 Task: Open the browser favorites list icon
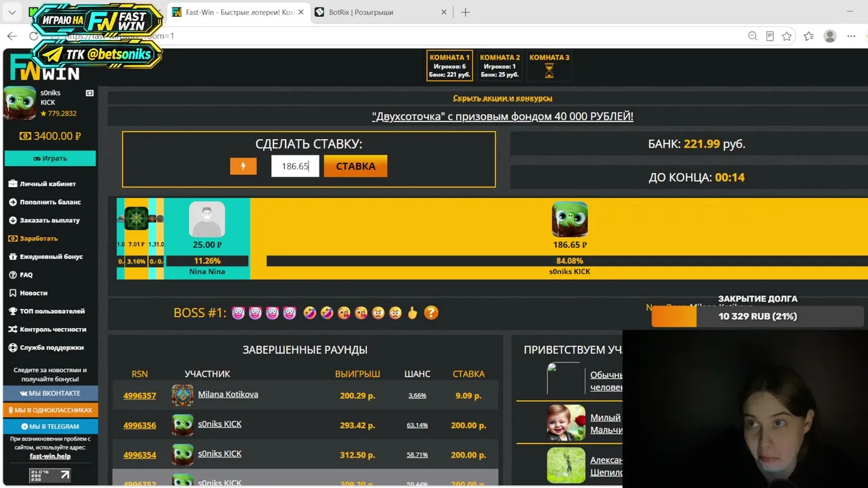coord(808,36)
